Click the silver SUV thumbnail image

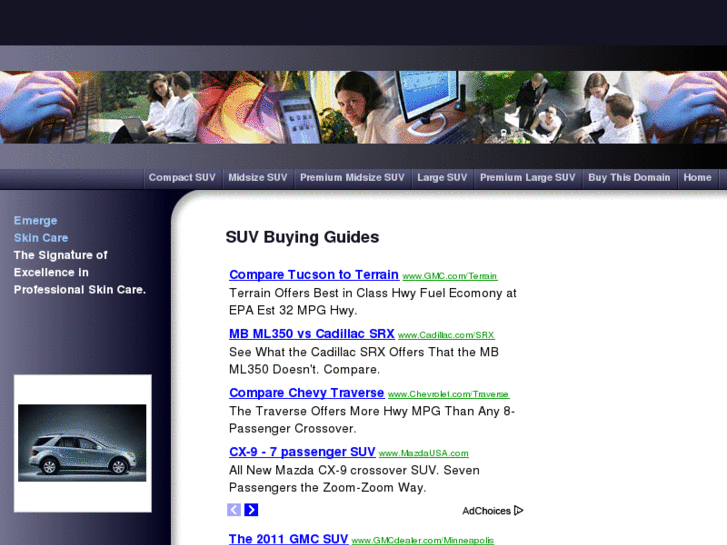click(x=82, y=443)
